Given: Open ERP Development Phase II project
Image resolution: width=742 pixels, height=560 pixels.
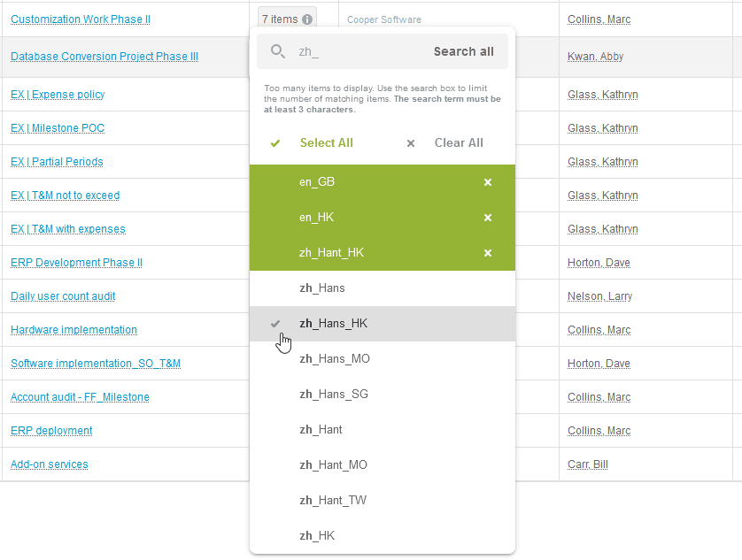Looking at the screenshot, I should coord(77,263).
